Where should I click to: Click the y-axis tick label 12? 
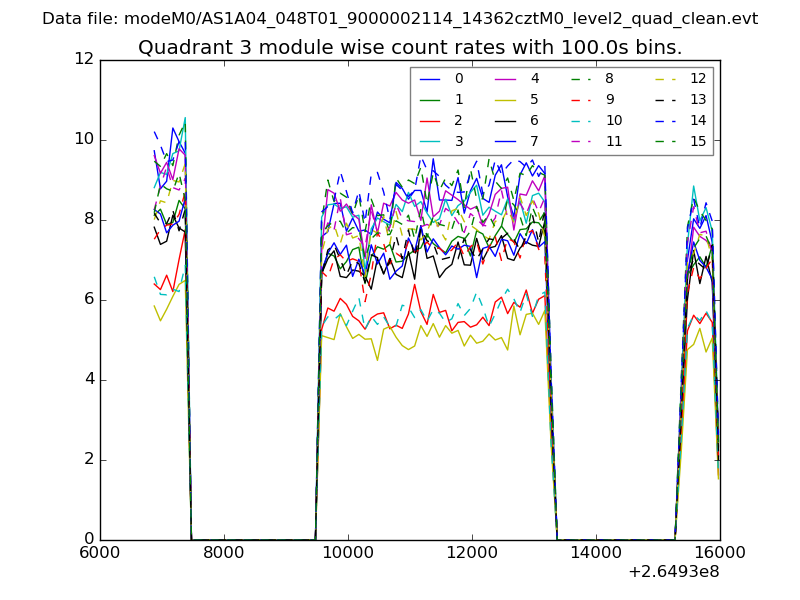tap(83, 60)
